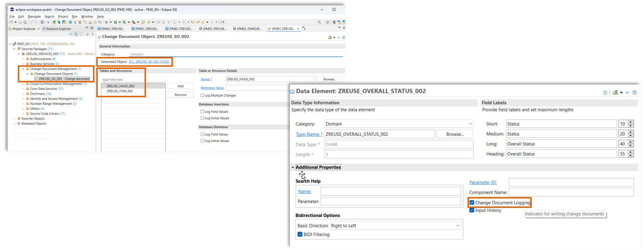Click the Add button for tables
Image resolution: width=644 pixels, height=250 pixels.
[181, 86]
